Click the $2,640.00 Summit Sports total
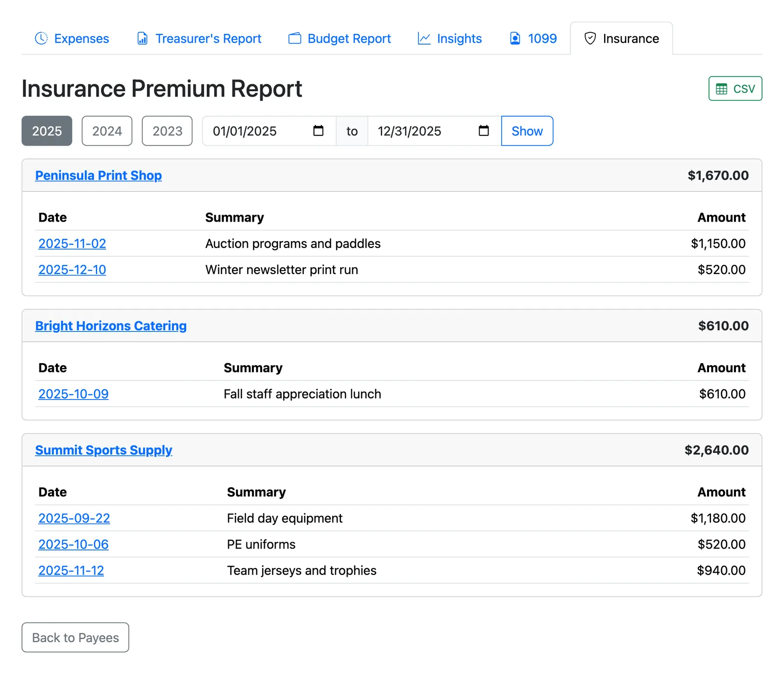 pyautogui.click(x=716, y=450)
